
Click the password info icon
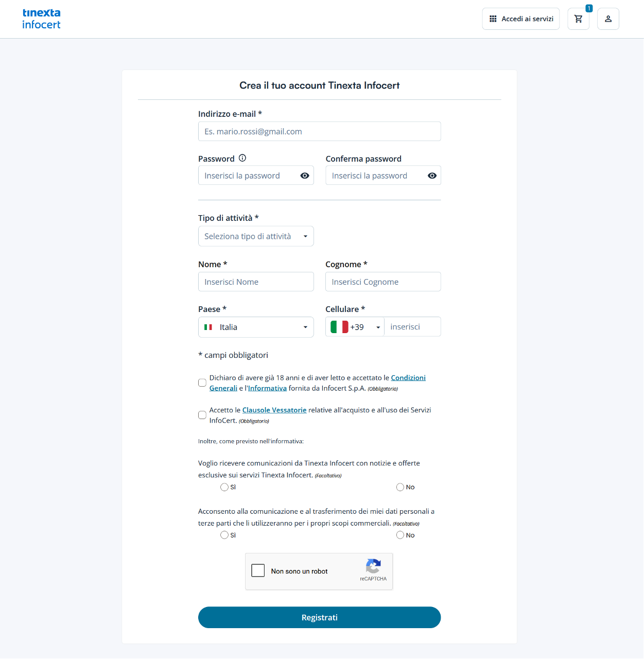(x=242, y=158)
